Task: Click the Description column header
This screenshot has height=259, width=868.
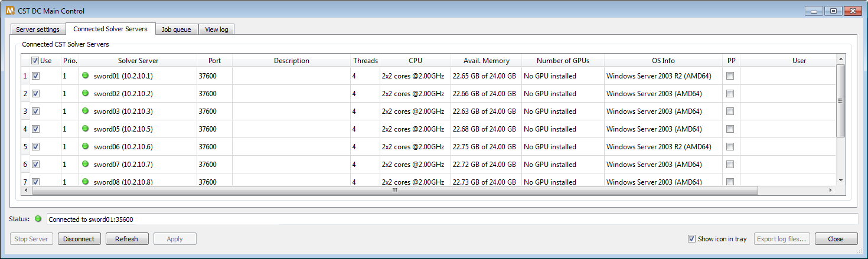Action: pos(292,60)
